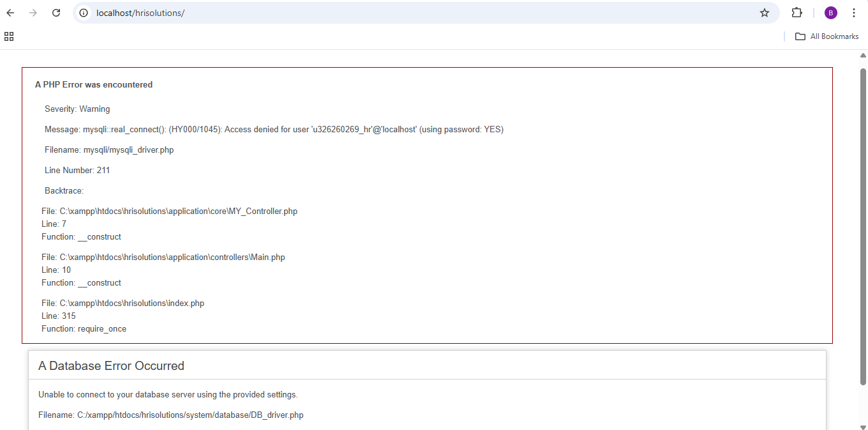Image resolution: width=868 pixels, height=430 pixels.
Task: Click the hrisolutions\index.php file path
Action: (x=123, y=303)
